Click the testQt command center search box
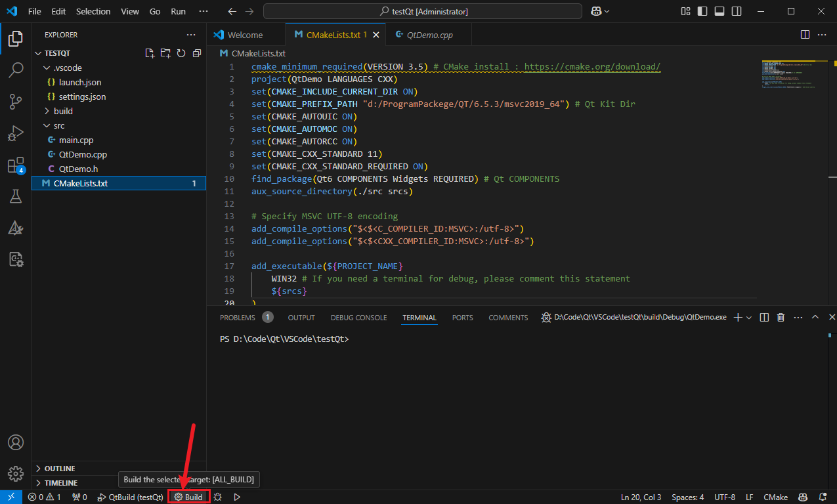The height and width of the screenshot is (504, 837). coord(423,11)
